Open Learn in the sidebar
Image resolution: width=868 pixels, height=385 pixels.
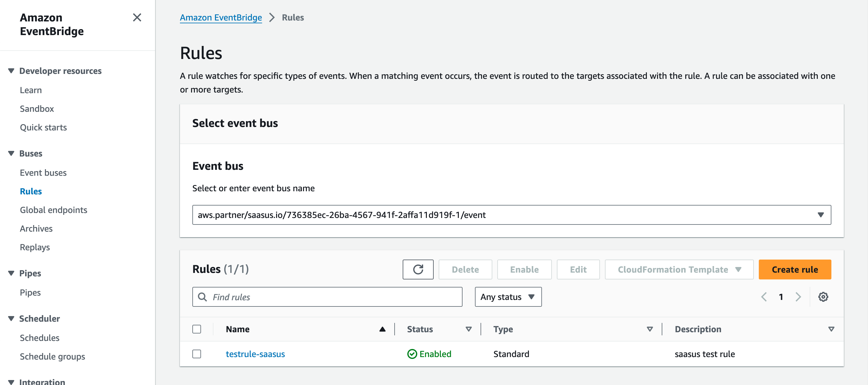point(31,90)
